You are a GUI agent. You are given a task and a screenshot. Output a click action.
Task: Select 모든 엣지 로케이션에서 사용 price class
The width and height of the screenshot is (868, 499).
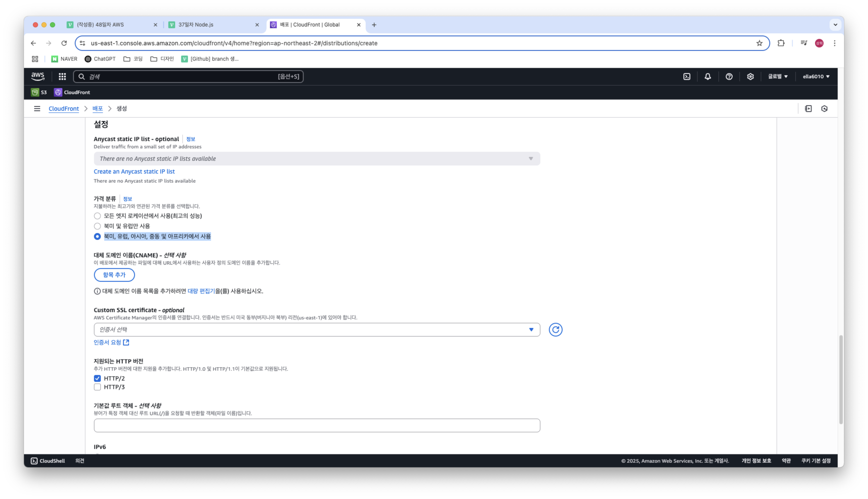(97, 216)
